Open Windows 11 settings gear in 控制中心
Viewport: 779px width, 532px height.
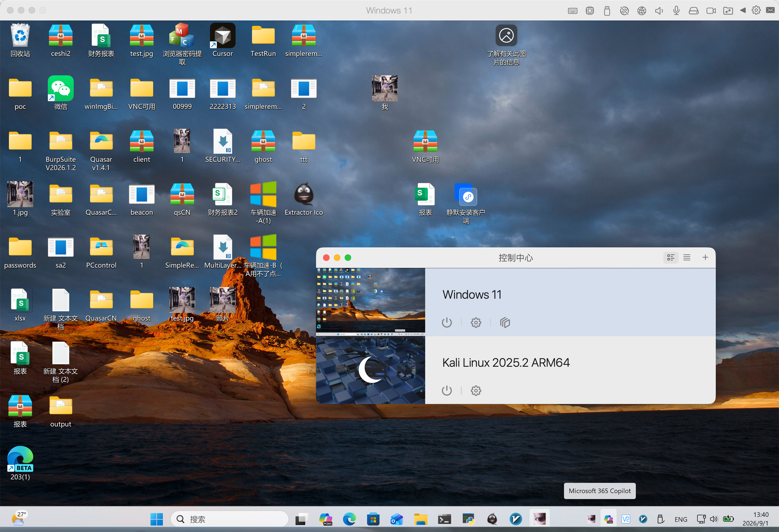pyautogui.click(x=476, y=322)
